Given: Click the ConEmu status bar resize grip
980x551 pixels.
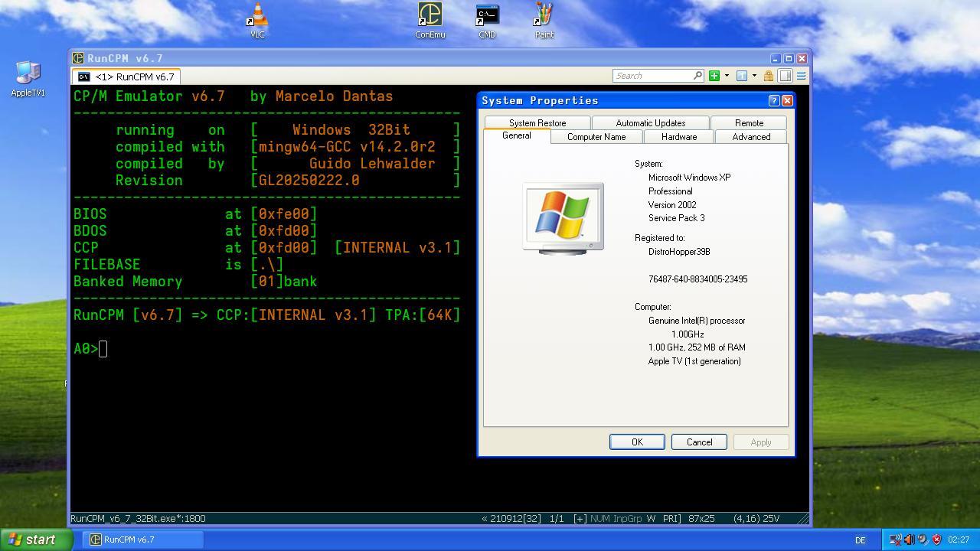Looking at the screenshot, I should point(803,518).
